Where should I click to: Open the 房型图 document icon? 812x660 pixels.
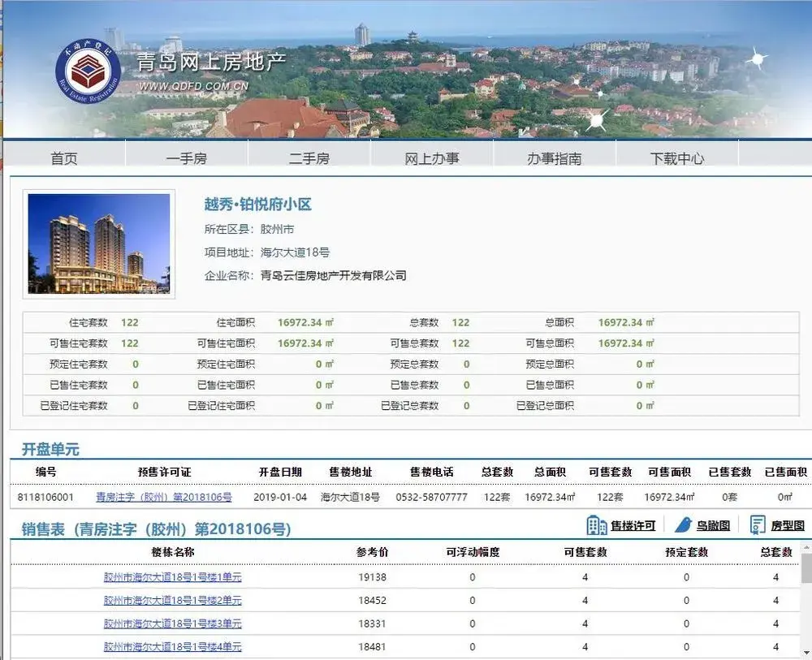tap(758, 525)
